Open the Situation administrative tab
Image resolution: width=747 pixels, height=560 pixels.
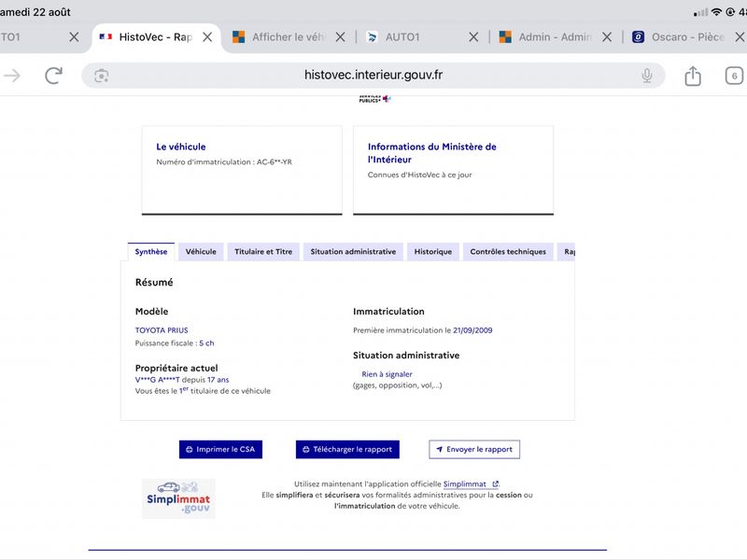pos(353,252)
